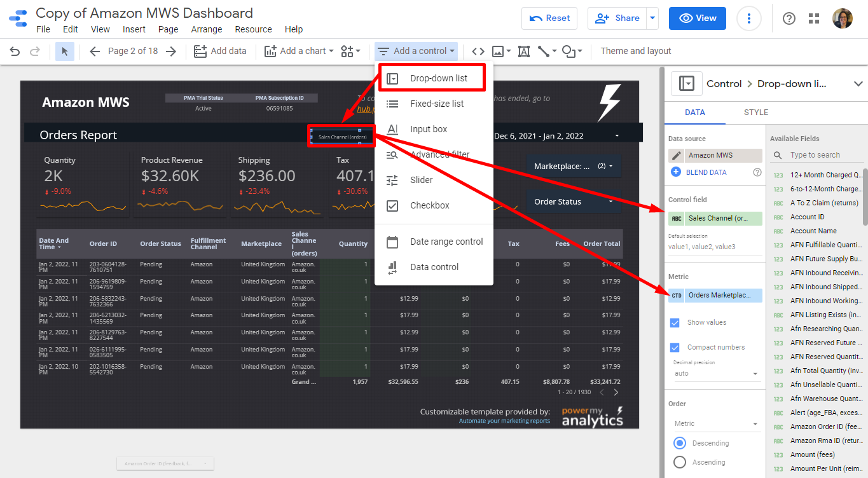This screenshot has height=478, width=868.
Task: Edit the Amazon MWS data source pencil
Action: click(677, 155)
